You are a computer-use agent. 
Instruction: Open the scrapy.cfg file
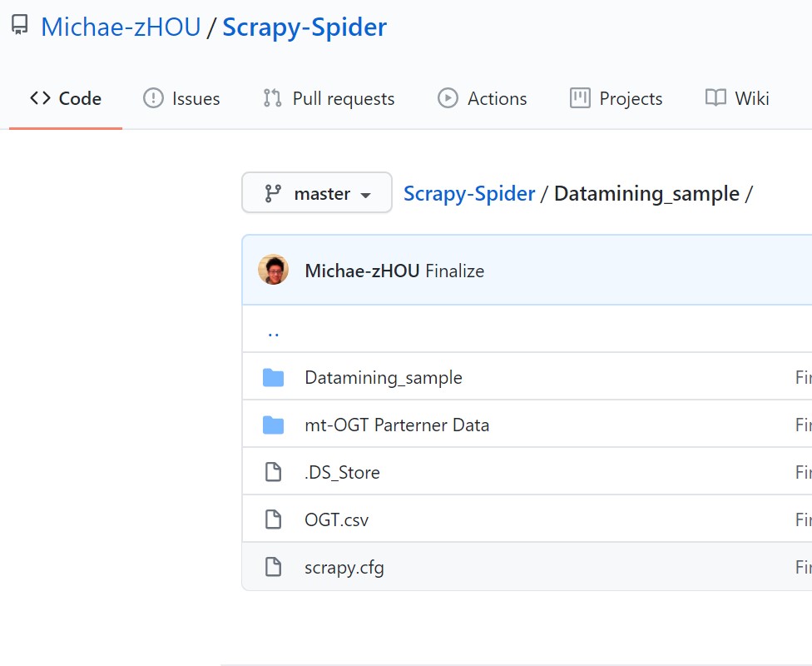[344, 568]
